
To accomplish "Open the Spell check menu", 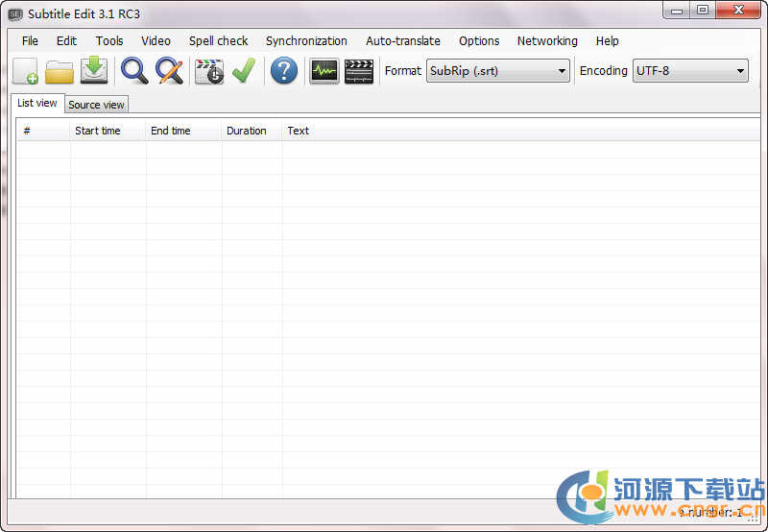I will click(218, 41).
